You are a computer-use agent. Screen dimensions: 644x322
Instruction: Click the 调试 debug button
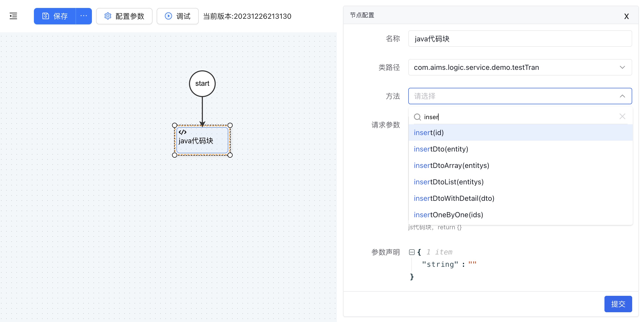[x=178, y=16]
